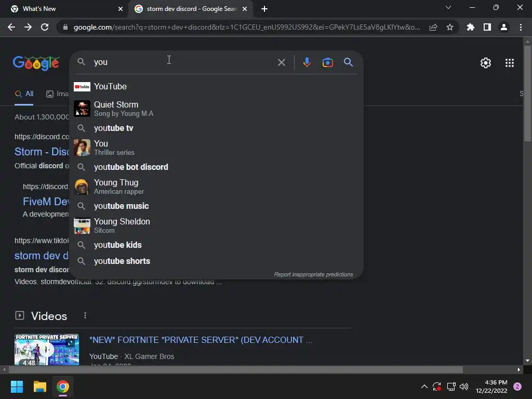Image resolution: width=532 pixels, height=399 pixels.
Task: Open the Google apps grid
Action: pos(510,63)
